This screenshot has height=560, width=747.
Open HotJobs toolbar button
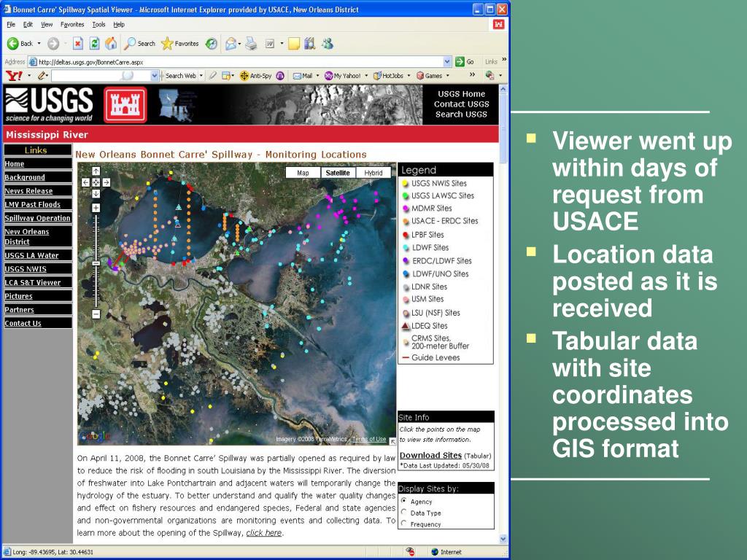pos(388,76)
